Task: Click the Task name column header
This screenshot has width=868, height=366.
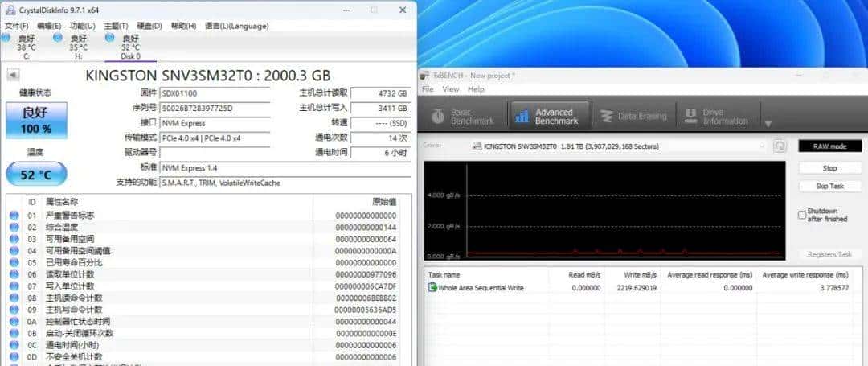Action: [444, 274]
